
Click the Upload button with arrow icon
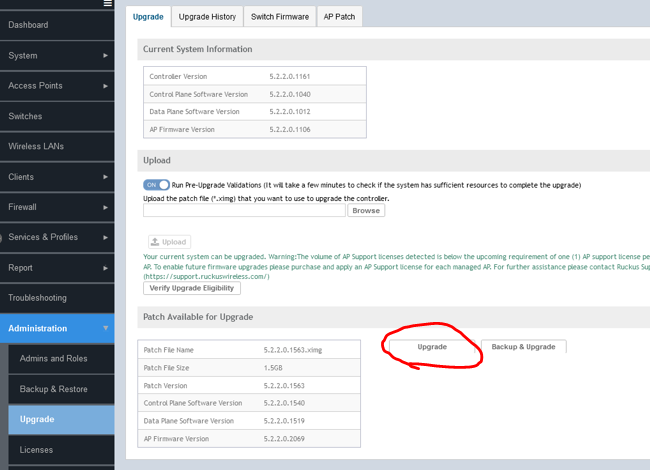tap(168, 242)
